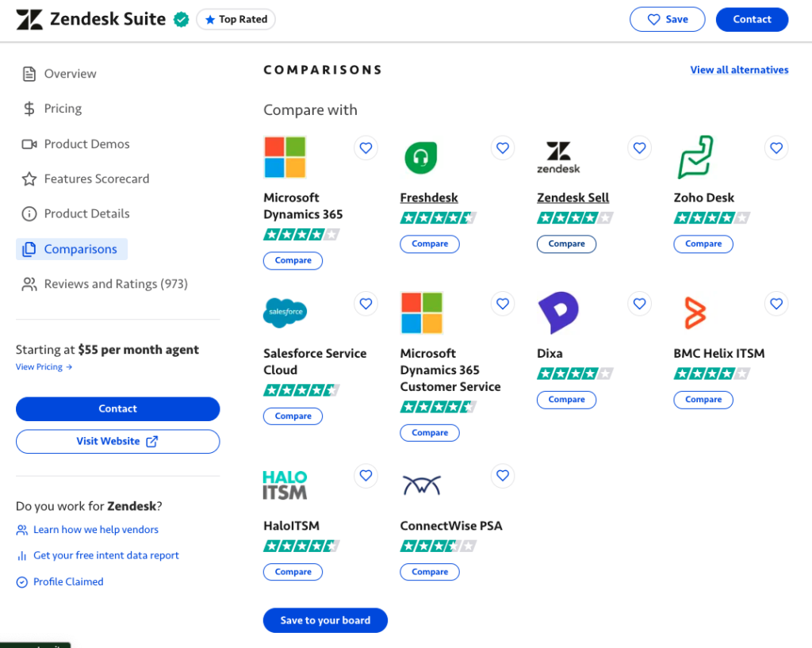The width and height of the screenshot is (812, 648).
Task: Click the HaloITSM logo
Action: pos(285,485)
